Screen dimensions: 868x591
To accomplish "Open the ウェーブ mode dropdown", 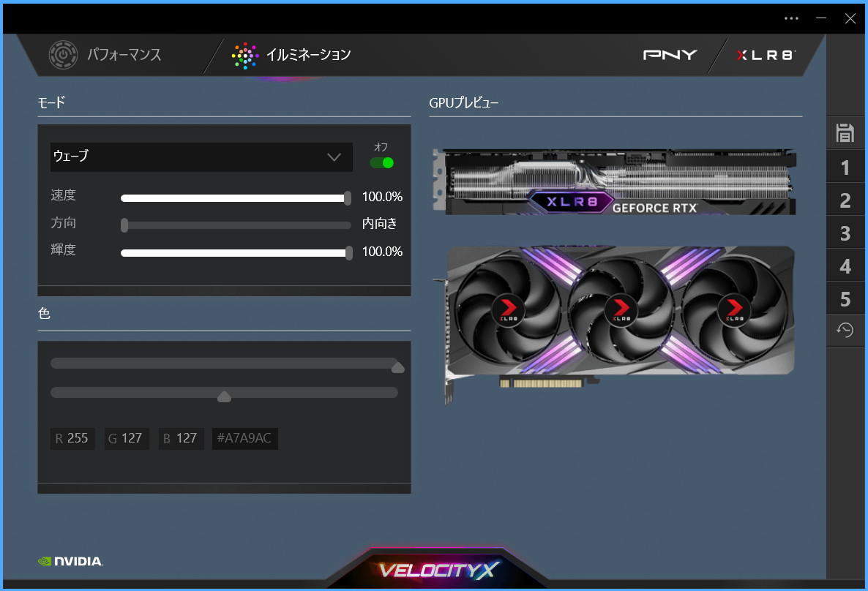I will 201,157.
